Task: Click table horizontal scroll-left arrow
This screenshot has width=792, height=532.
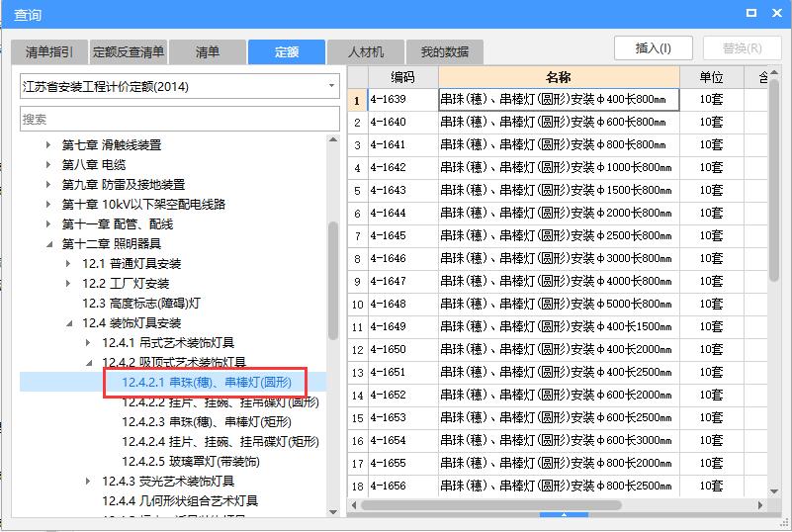Action: (354, 504)
